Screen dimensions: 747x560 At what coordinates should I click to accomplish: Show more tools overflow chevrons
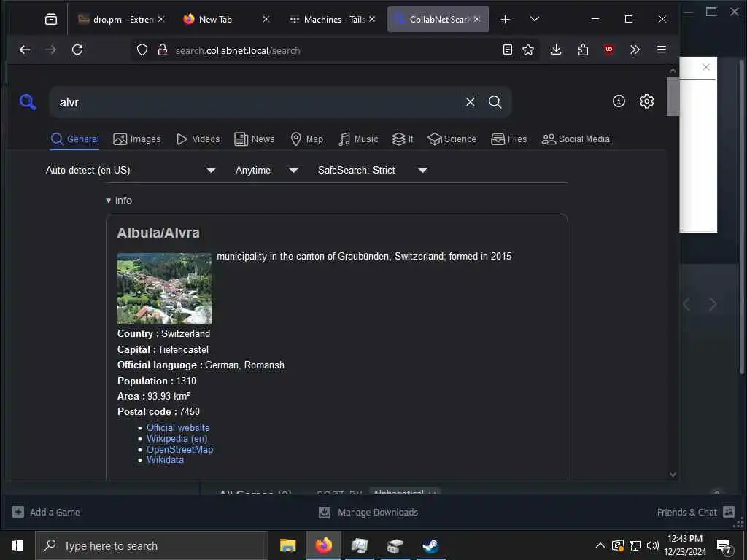635,50
